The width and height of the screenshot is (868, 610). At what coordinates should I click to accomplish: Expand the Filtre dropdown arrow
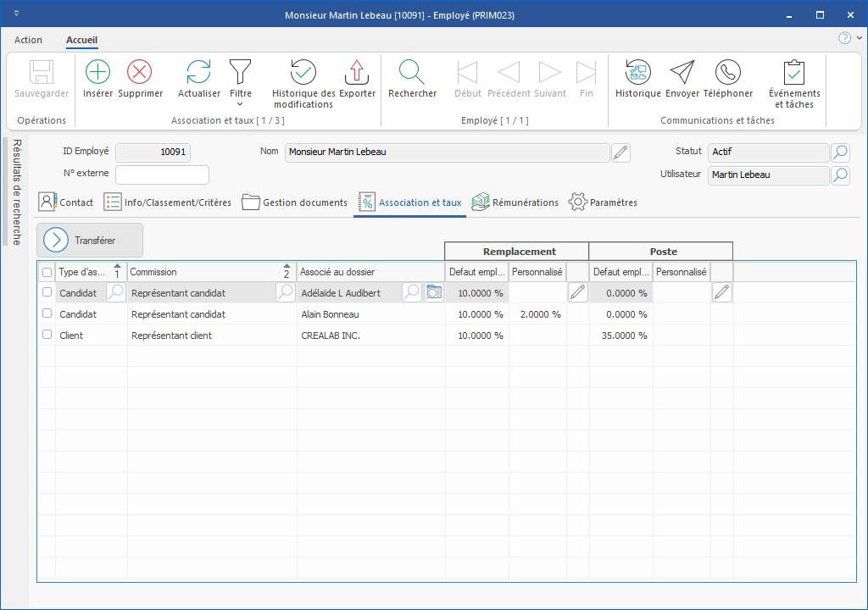click(241, 105)
